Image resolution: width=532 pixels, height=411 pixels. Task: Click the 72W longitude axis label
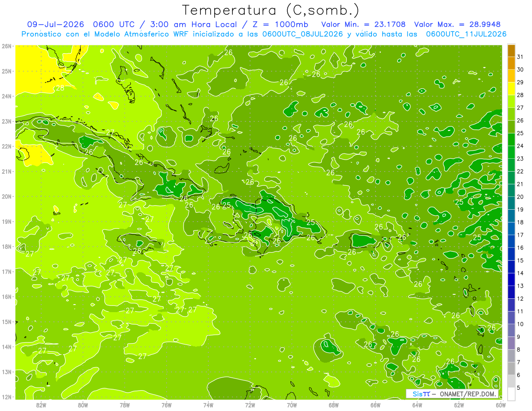250,405
